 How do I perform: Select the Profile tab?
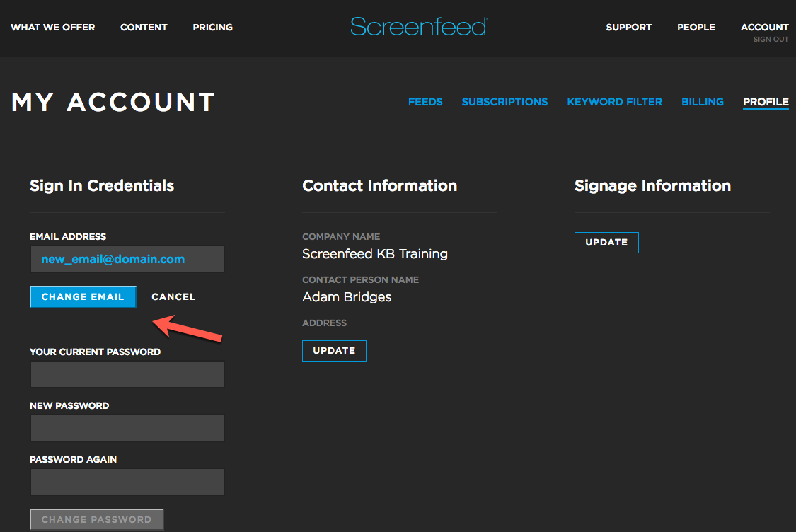(766, 102)
